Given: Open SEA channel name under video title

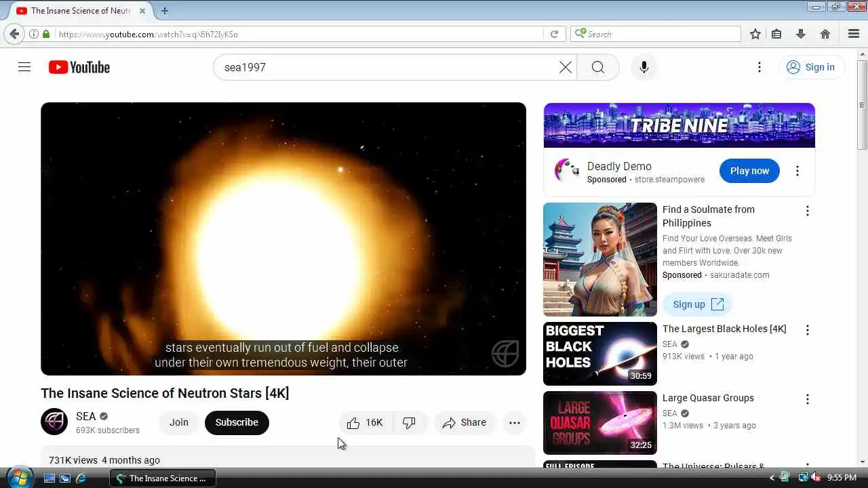Looking at the screenshot, I should (85, 416).
